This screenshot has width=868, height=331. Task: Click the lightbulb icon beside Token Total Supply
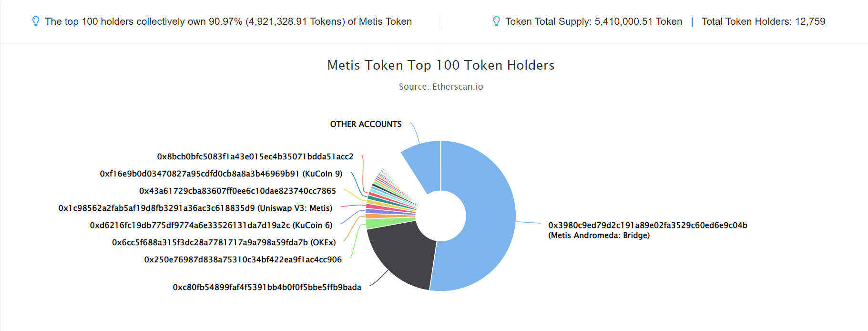[x=496, y=21]
